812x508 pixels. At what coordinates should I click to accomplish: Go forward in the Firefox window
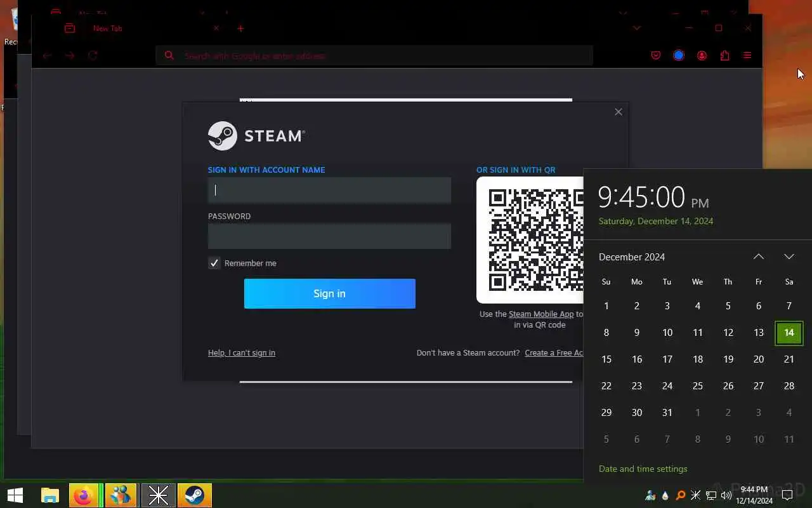pyautogui.click(x=70, y=56)
